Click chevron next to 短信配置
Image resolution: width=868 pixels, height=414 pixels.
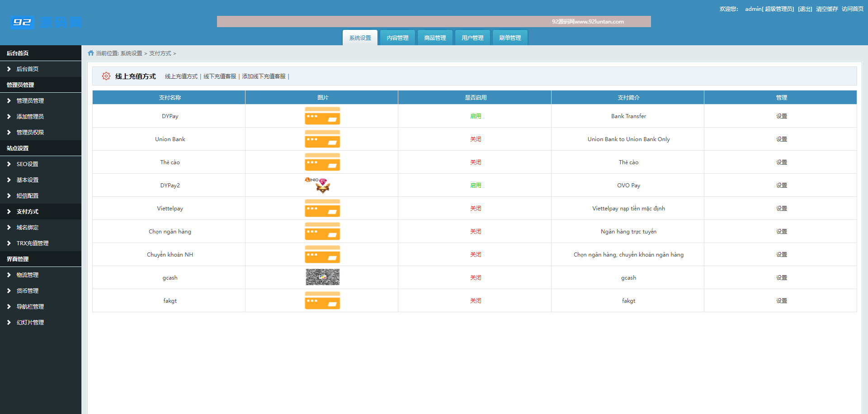(x=9, y=195)
